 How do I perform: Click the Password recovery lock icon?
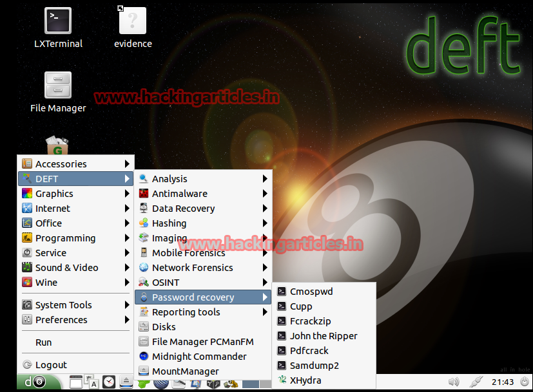pyautogui.click(x=144, y=297)
